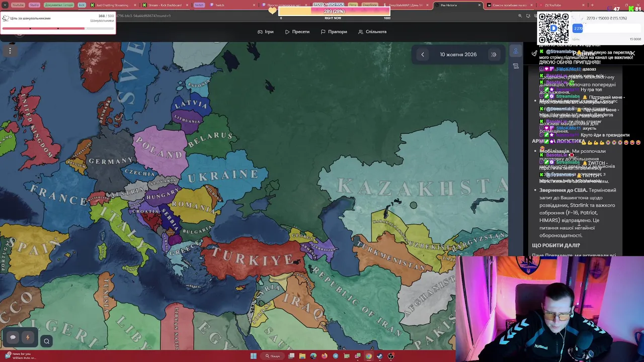The image size is (644, 362).
Task: Click the lightning bolt actions icon
Action: [28, 337]
